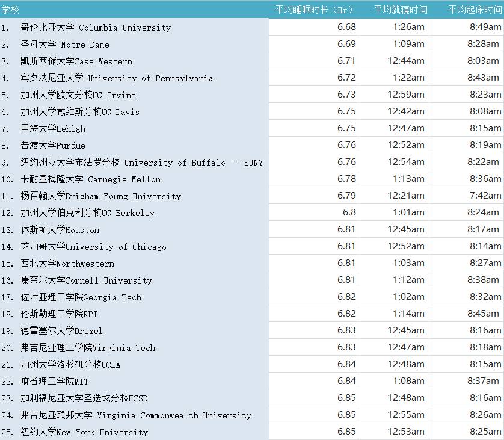Select University of Buffalo - SUNY cell
The image size is (504, 440).
pos(142,162)
